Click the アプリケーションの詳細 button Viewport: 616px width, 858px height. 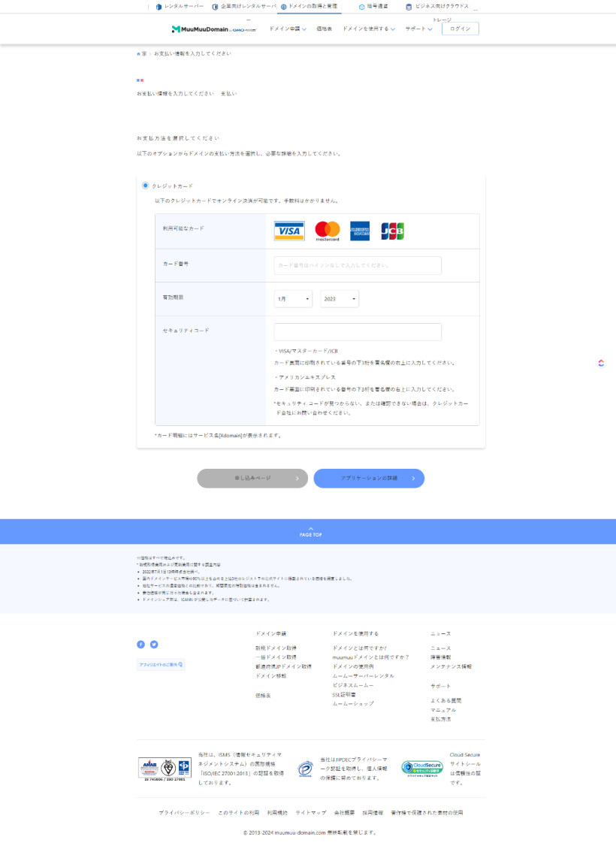coord(369,478)
